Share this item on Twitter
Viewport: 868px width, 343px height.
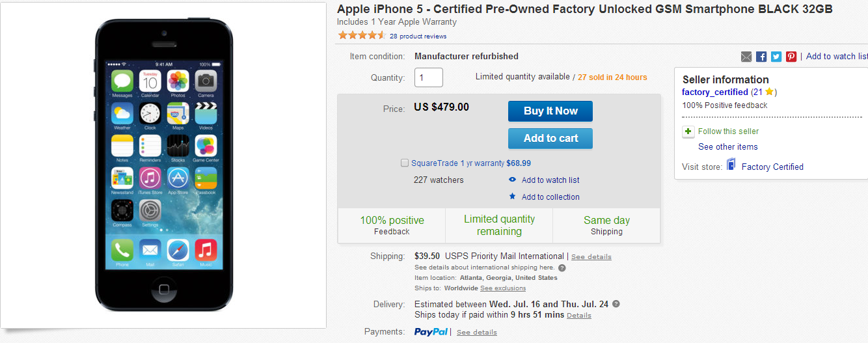click(776, 57)
